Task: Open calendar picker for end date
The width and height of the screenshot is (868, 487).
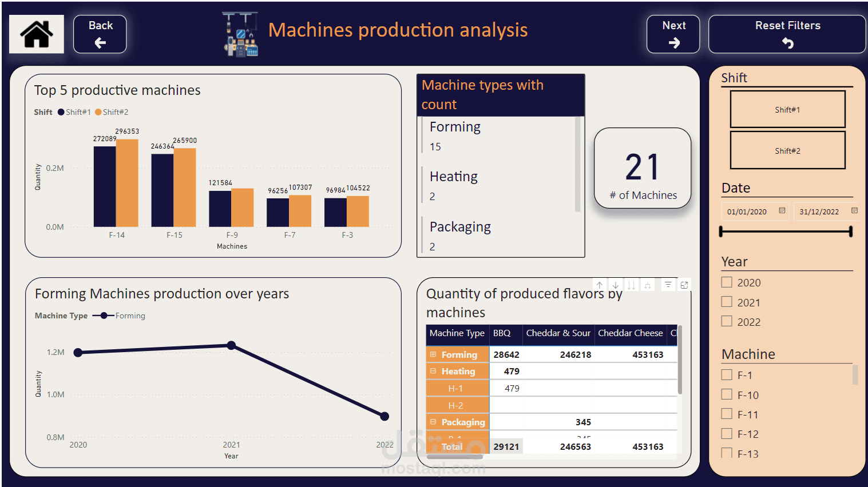Action: coord(854,211)
